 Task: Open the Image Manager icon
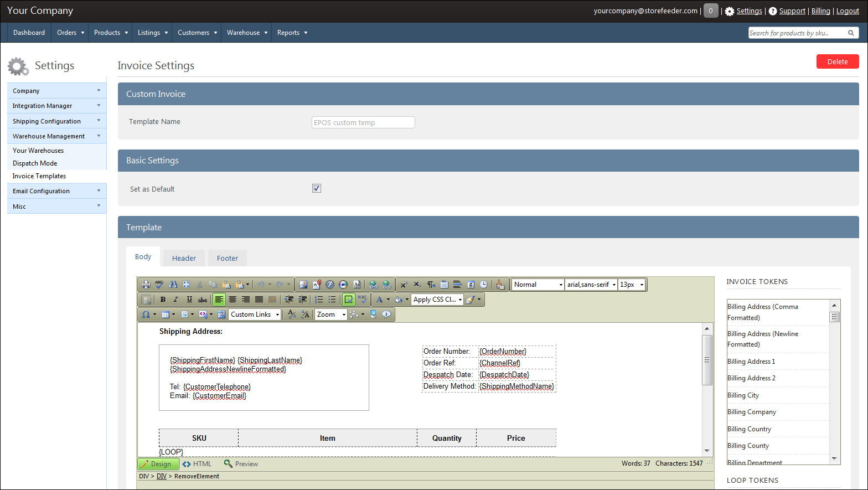point(303,285)
